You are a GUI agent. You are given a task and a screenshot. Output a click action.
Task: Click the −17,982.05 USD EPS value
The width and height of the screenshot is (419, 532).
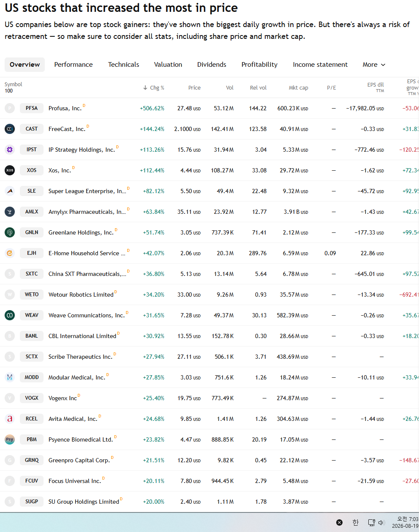(365, 109)
